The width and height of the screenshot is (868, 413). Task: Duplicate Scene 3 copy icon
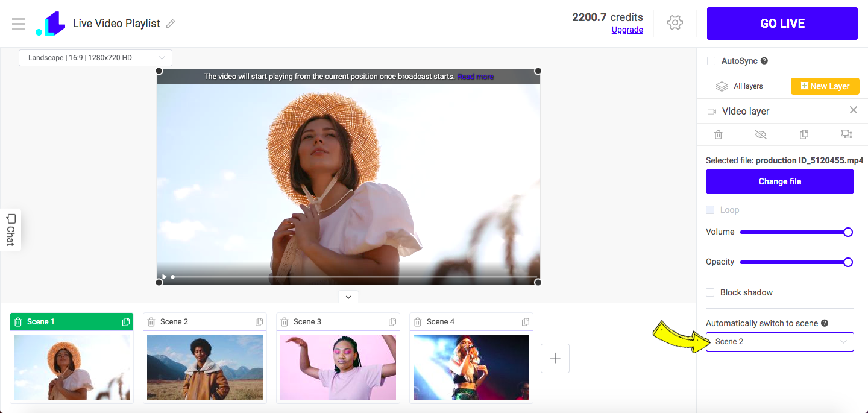tap(392, 322)
